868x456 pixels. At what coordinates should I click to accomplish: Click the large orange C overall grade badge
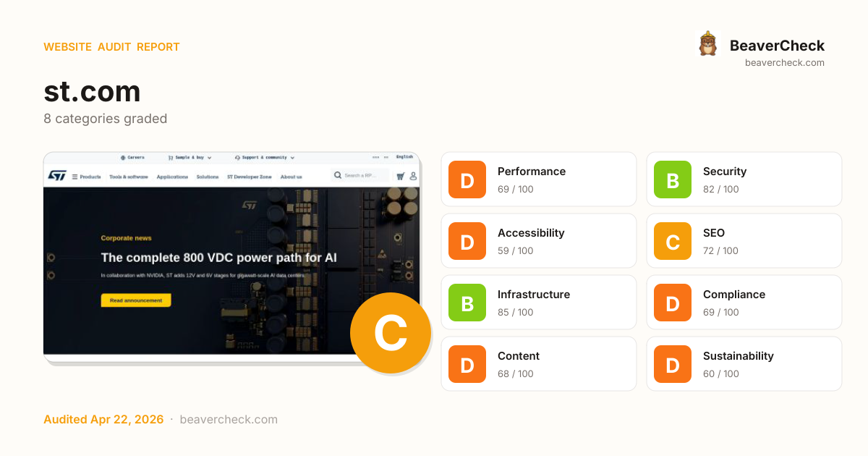tap(390, 333)
